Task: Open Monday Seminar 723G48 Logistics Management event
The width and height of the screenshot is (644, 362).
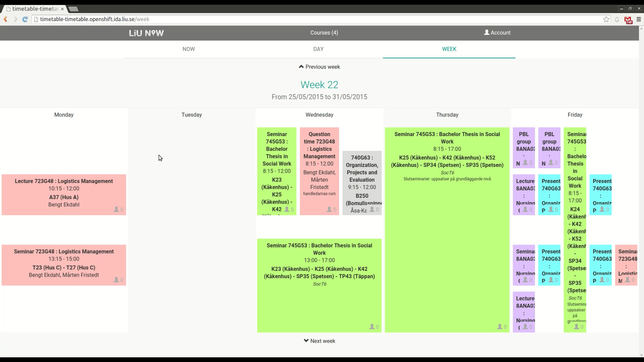Action: tap(64, 265)
